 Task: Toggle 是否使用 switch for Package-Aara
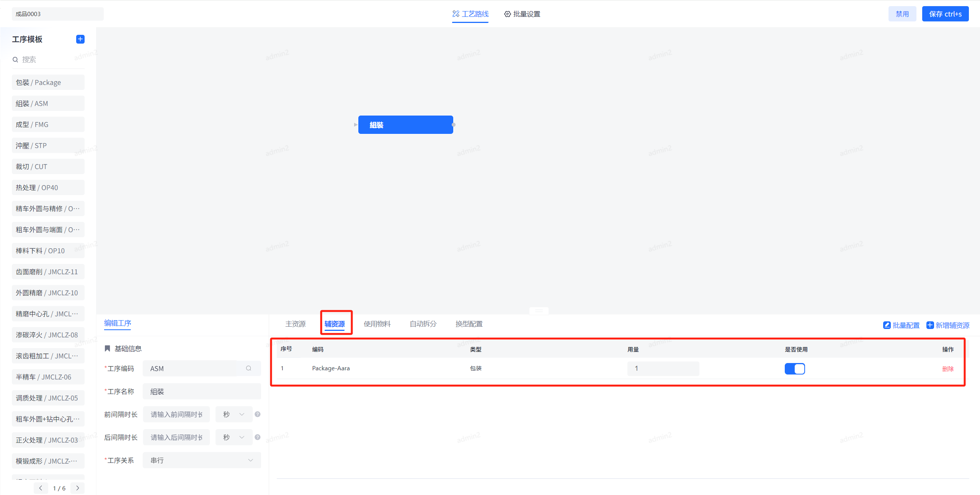click(795, 368)
